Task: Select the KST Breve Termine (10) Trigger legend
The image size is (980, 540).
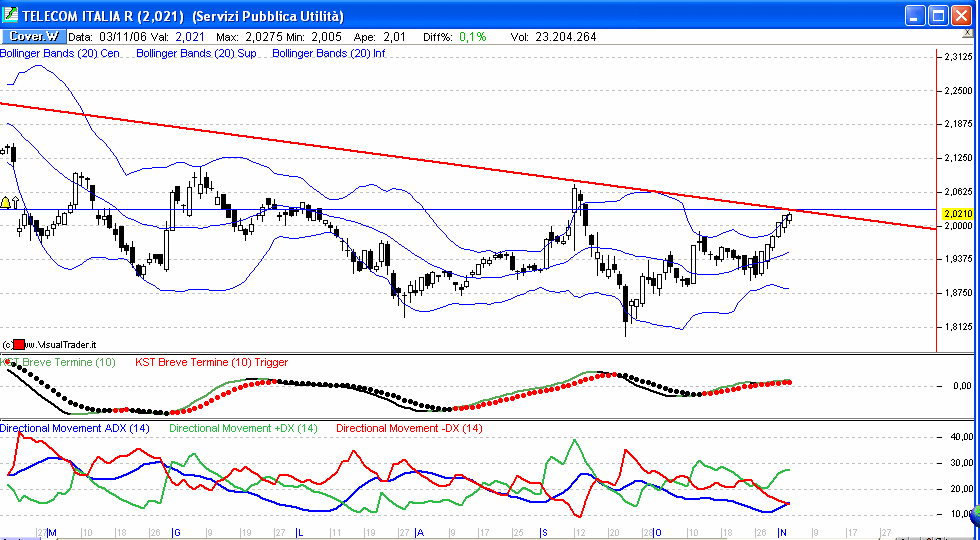Action: [x=212, y=362]
